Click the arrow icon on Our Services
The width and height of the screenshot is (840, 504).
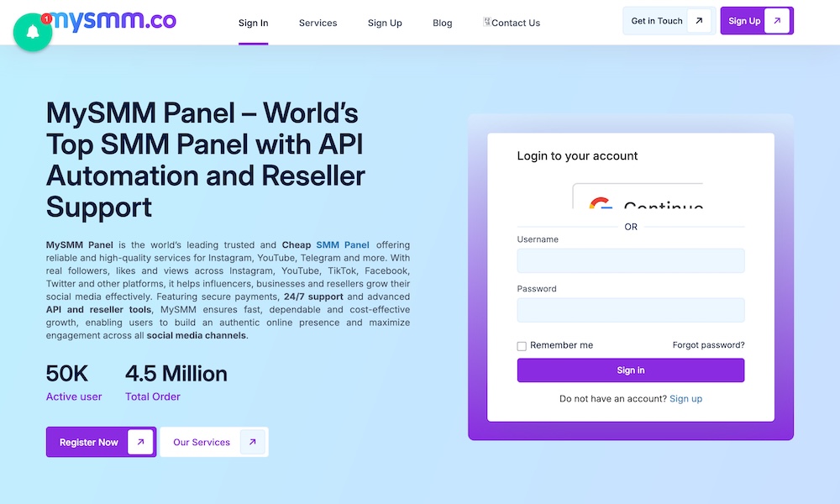tap(252, 442)
